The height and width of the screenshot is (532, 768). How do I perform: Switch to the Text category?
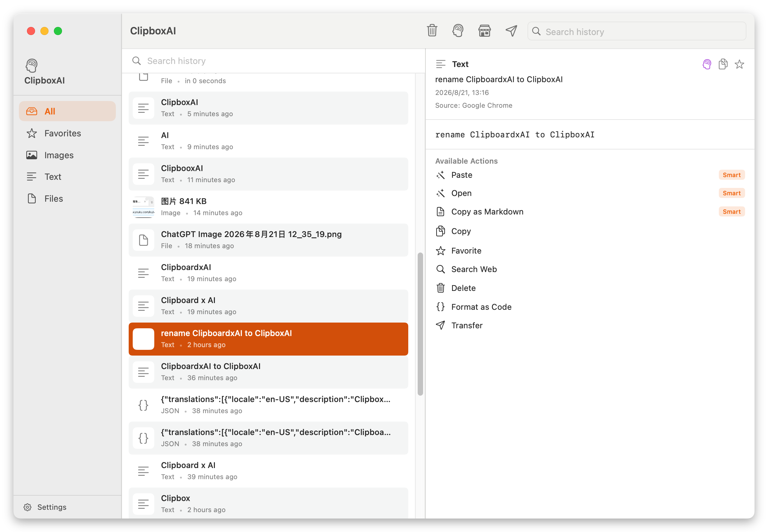point(67,176)
